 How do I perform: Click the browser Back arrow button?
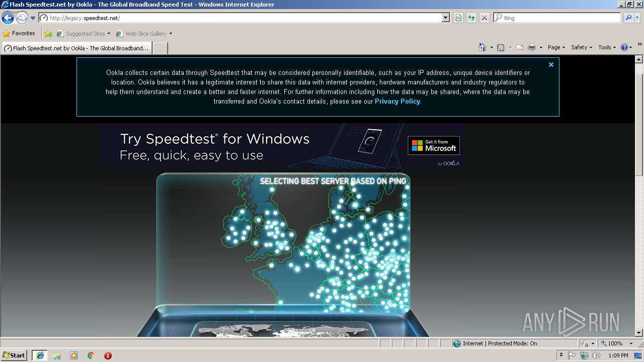(x=8, y=18)
